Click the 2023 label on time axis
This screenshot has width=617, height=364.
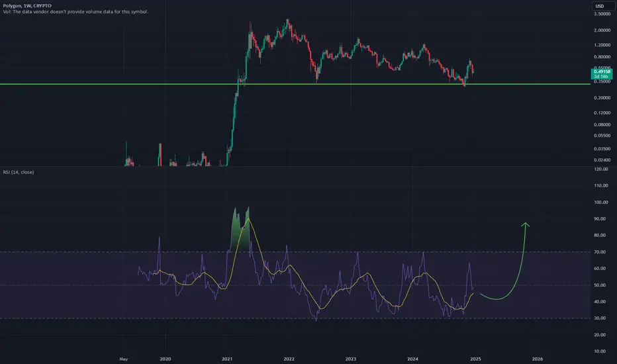pos(351,359)
